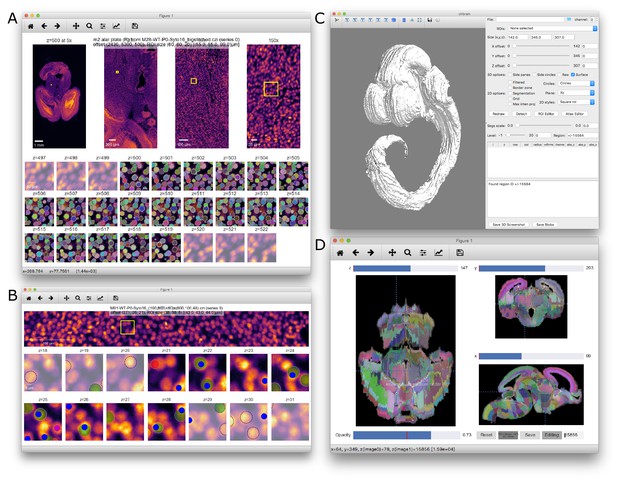617x480 pixels.
Task: Click the Save button in window D
Action: point(530,435)
